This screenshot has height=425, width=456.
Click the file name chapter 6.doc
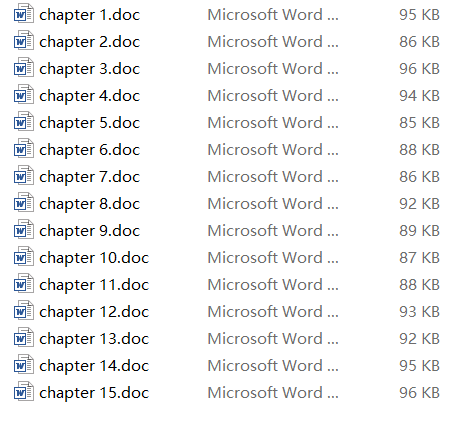90,150
